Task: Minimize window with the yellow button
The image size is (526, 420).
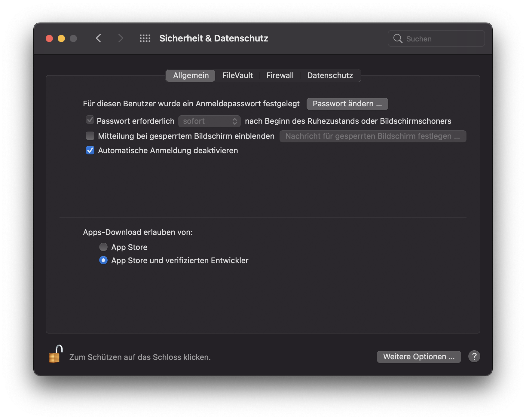Action: tap(61, 38)
